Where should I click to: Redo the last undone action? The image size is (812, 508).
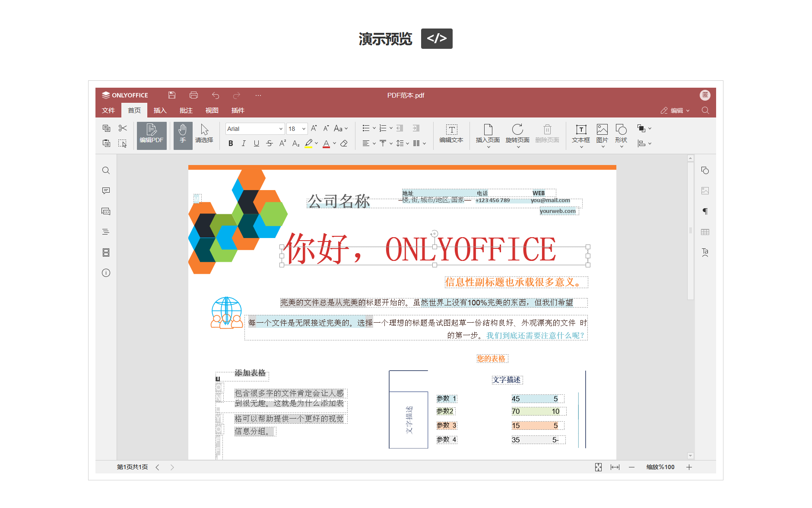pos(237,95)
